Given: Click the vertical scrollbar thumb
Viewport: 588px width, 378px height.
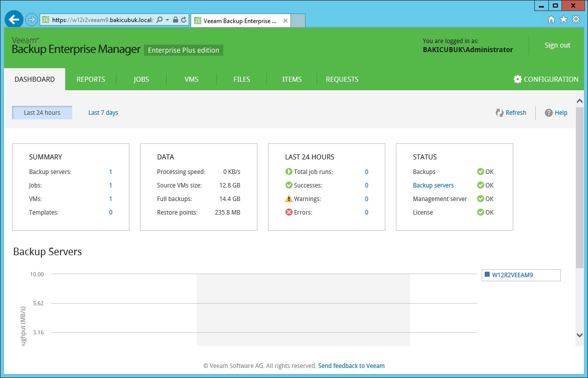Looking at the screenshot, I should pyautogui.click(x=579, y=187).
